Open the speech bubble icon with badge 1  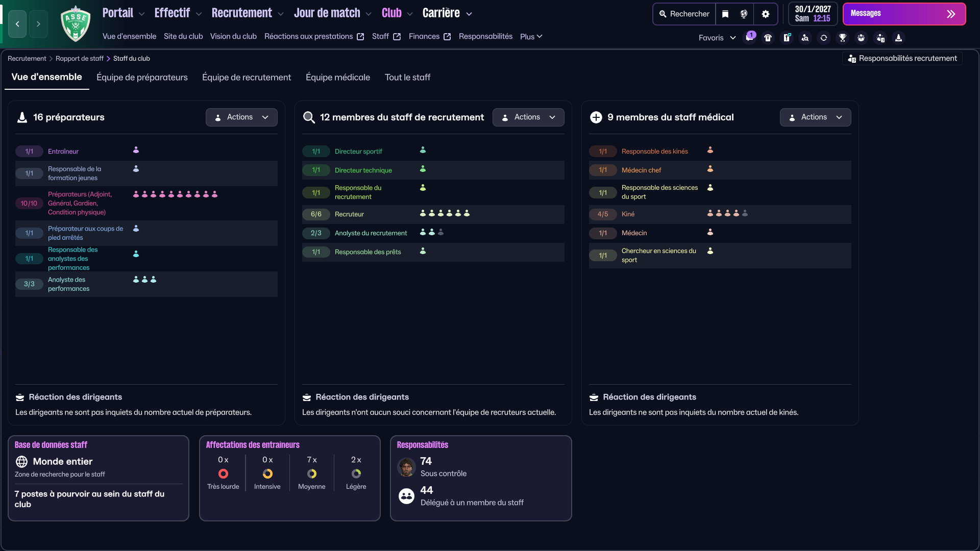coord(749,37)
